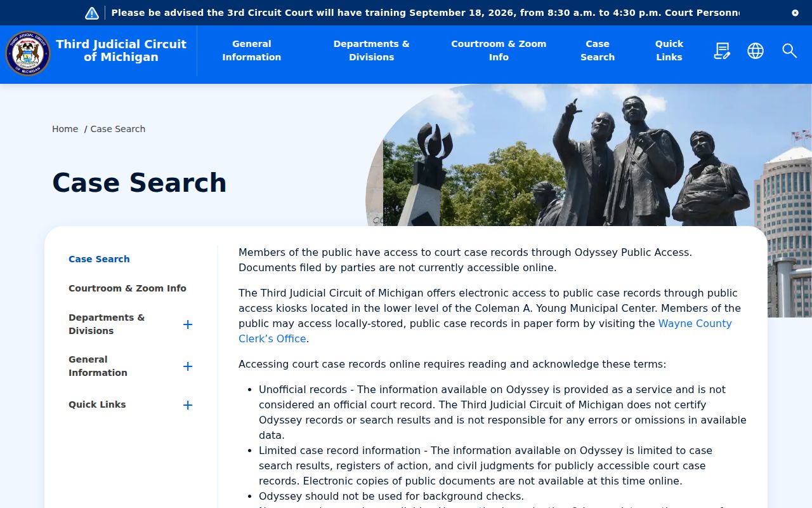This screenshot has height=508, width=812.
Task: Click the 'Limited case record information' bullet text
Action: (x=485, y=465)
